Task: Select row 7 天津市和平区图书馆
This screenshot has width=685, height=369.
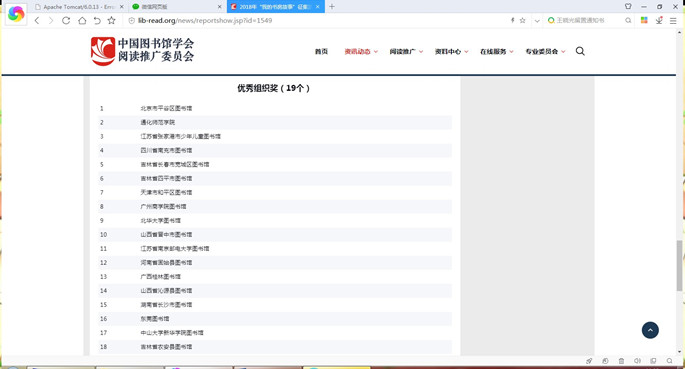Action: tap(275, 192)
